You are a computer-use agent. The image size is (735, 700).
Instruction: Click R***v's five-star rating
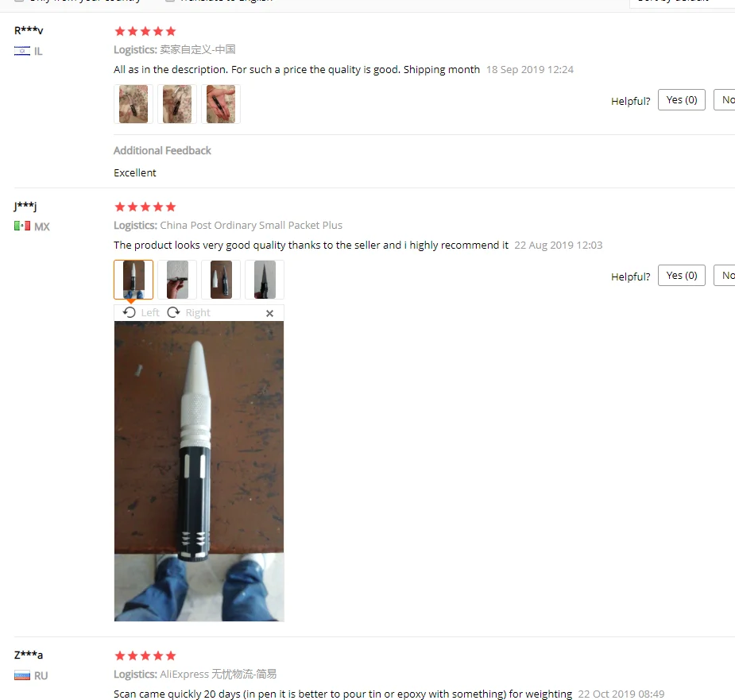(x=145, y=32)
